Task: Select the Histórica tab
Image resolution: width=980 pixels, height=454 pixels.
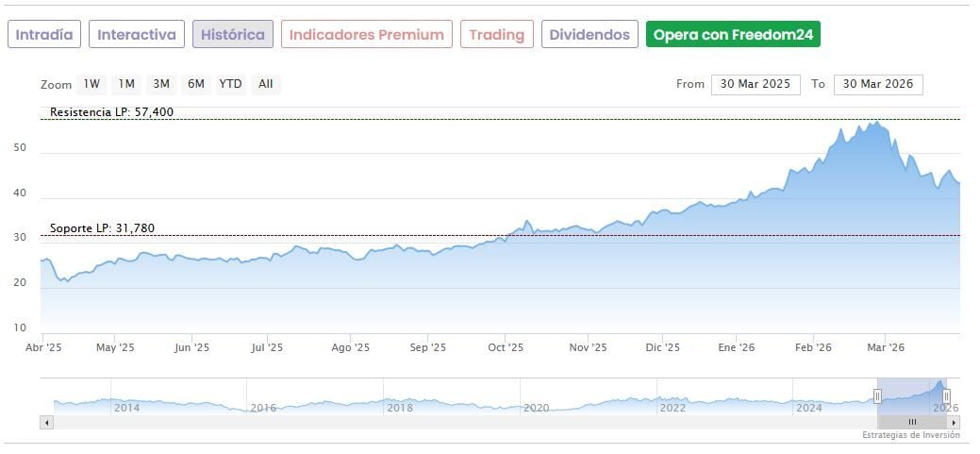Action: [x=233, y=35]
